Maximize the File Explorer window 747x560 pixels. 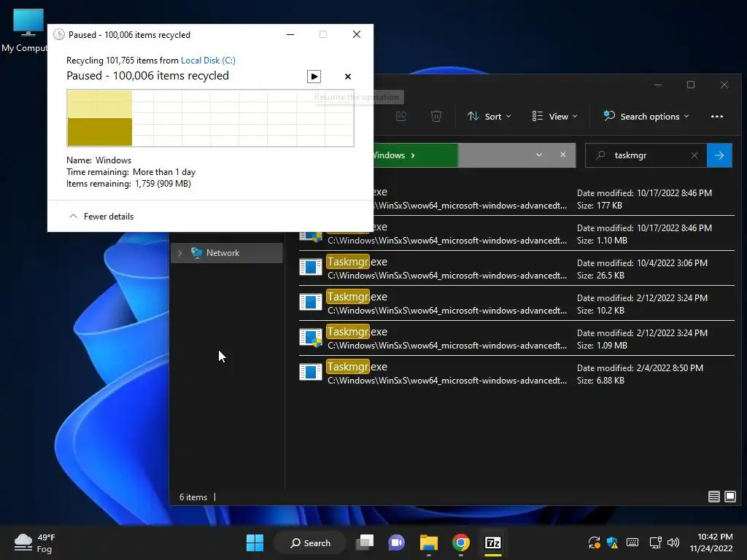coord(691,85)
